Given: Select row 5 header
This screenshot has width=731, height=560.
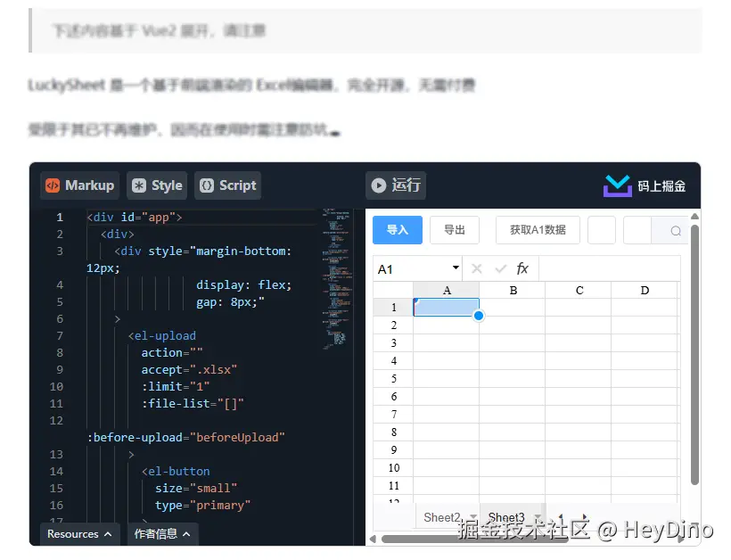Looking at the screenshot, I should (393, 379).
